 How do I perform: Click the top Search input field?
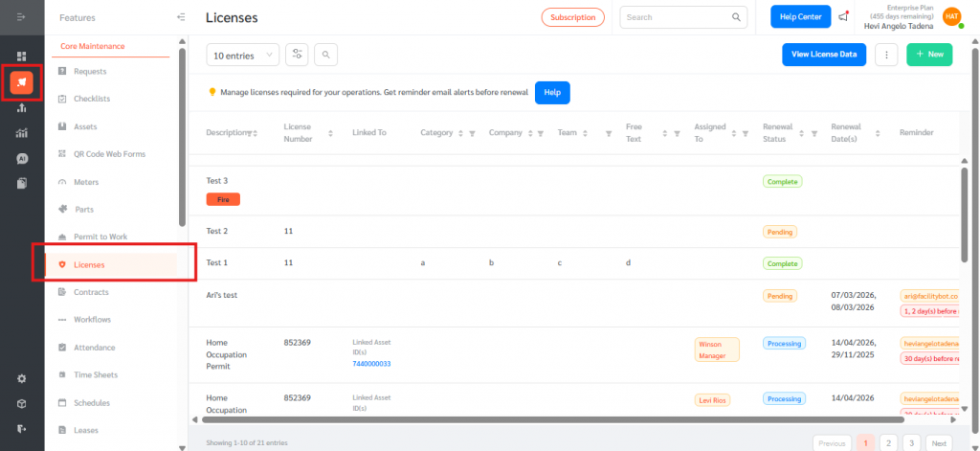coord(677,17)
